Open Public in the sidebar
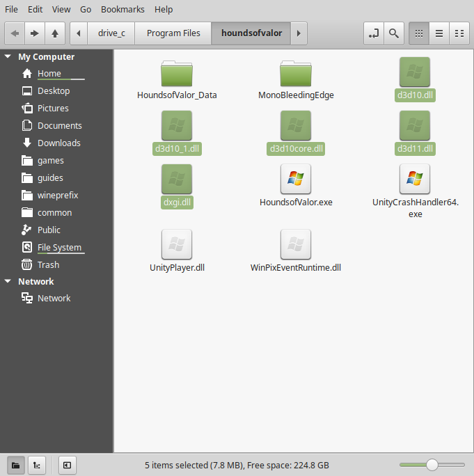Screen dimensions: 474x476 [x=56, y=230]
